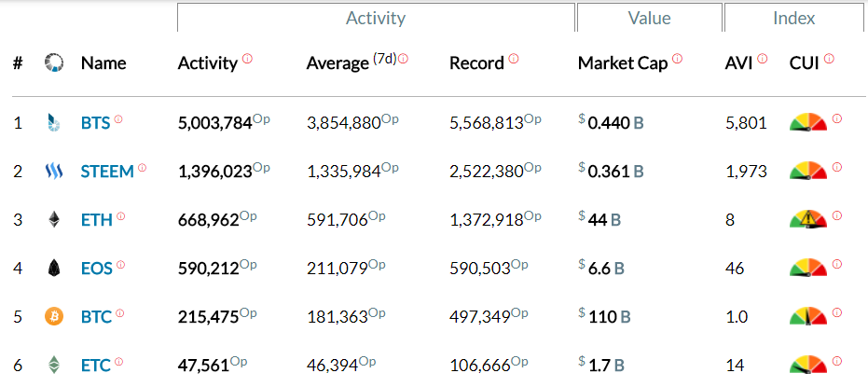
Task: Click the circular icon in the header row
Action: point(54,63)
